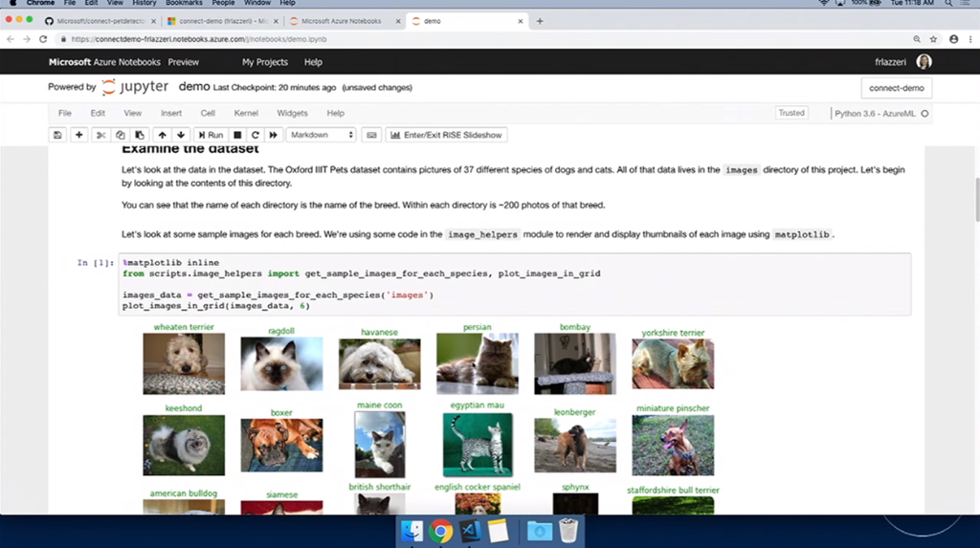Click inside the code cell In [1]
This screenshot has width=980, height=548.
pyautogui.click(x=514, y=284)
